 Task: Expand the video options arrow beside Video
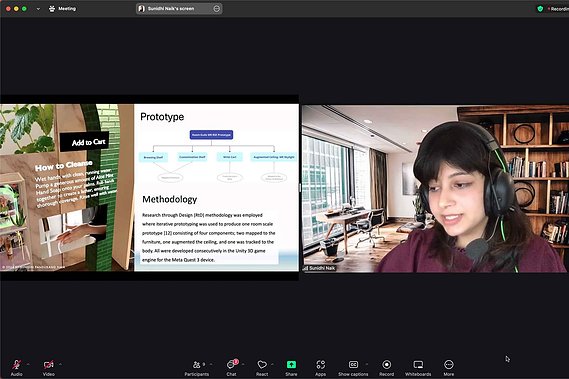(60, 364)
